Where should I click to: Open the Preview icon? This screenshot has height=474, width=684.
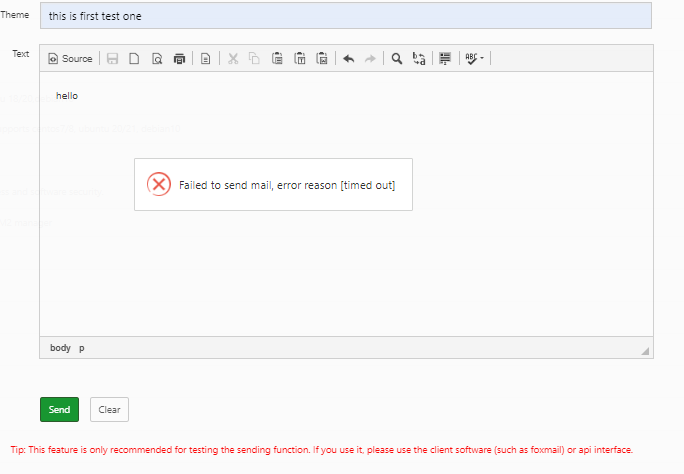pos(157,58)
